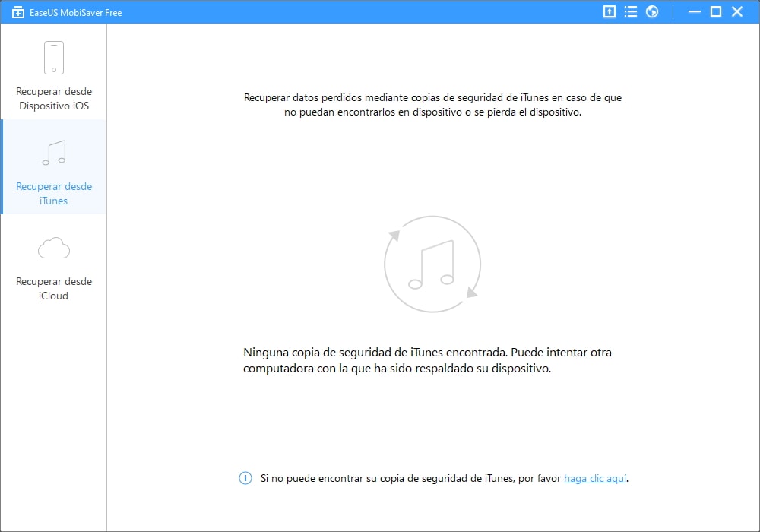The width and height of the screenshot is (760, 532).
Task: Select the iCloud cloud icon
Action: click(54, 248)
